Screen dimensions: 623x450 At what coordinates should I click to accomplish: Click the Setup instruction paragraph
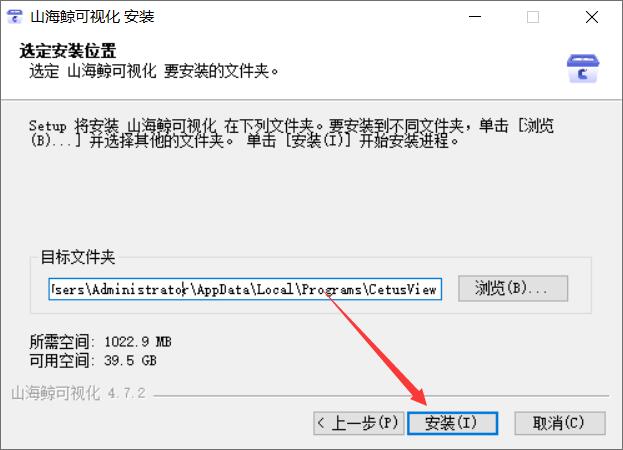tap(291, 133)
